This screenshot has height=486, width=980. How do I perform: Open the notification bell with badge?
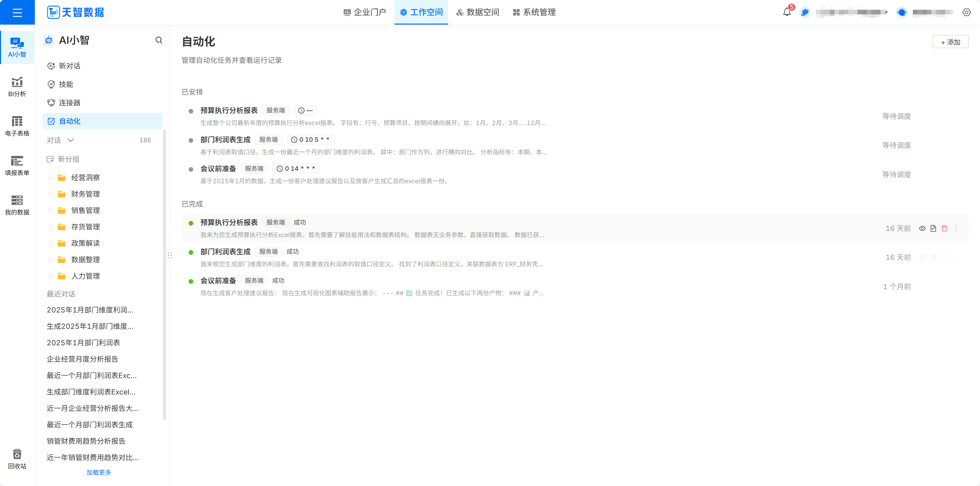point(787,12)
